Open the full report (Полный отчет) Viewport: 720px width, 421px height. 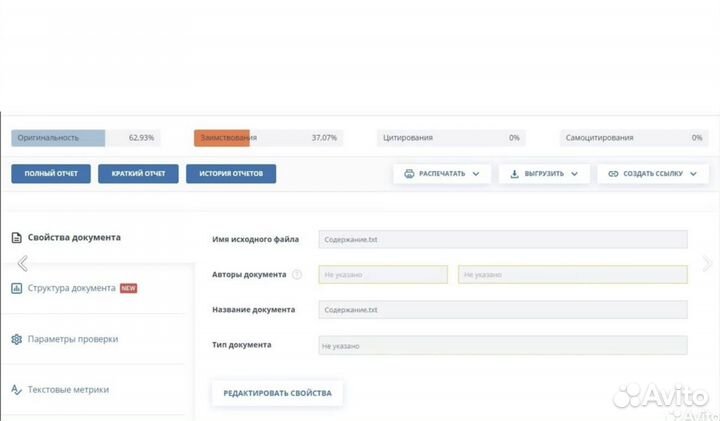[x=51, y=174]
